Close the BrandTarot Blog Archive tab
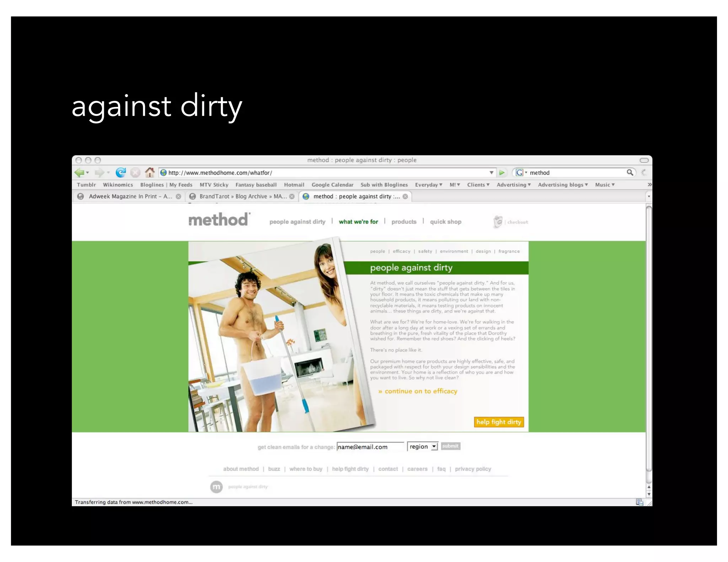 point(292,196)
